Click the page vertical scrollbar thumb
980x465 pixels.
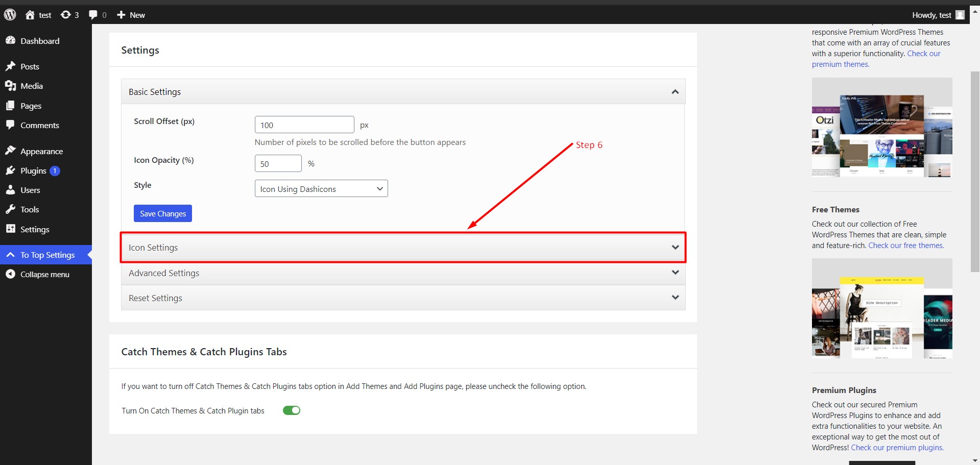[975, 172]
